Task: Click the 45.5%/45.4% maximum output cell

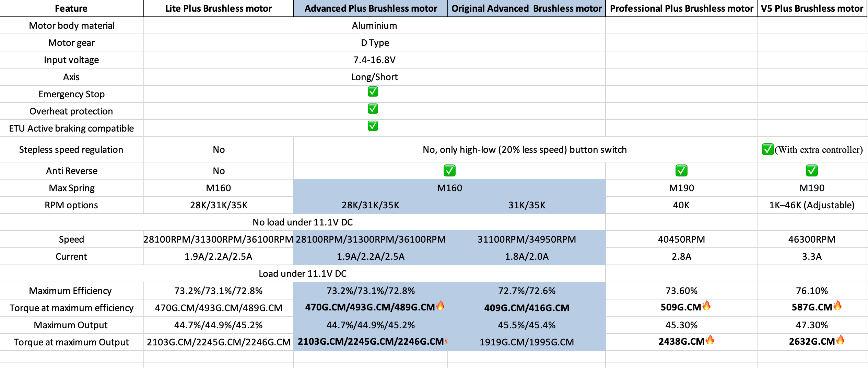Action: click(527, 325)
